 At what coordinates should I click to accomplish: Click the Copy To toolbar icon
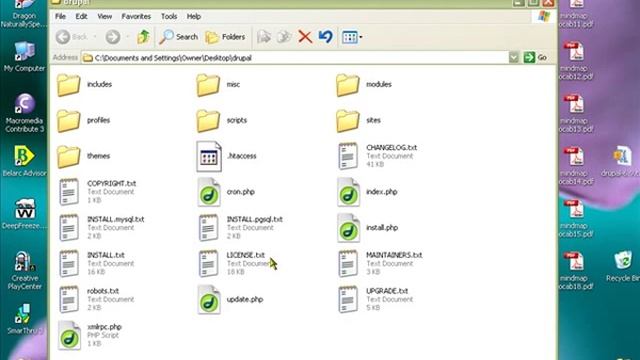(284, 37)
